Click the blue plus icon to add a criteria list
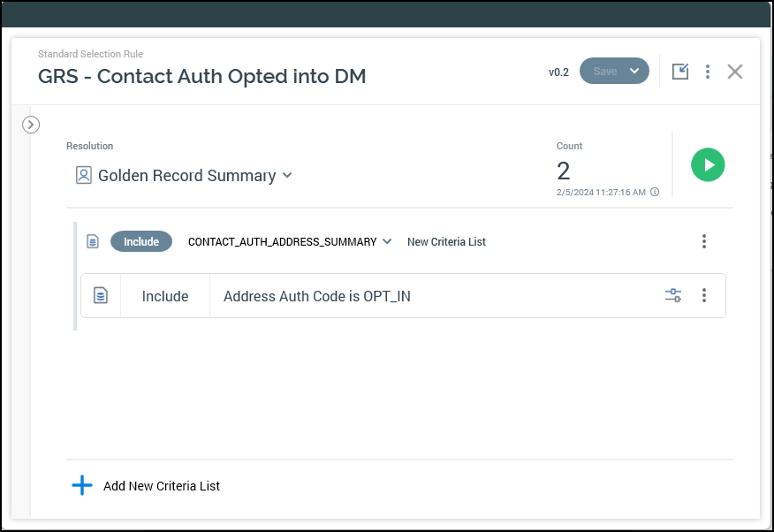The image size is (774, 532). click(82, 485)
